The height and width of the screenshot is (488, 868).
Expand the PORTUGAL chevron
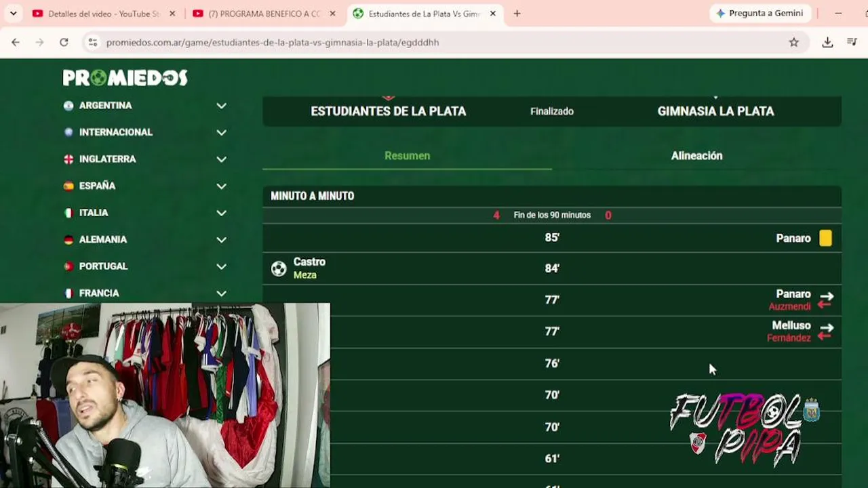[x=221, y=266]
